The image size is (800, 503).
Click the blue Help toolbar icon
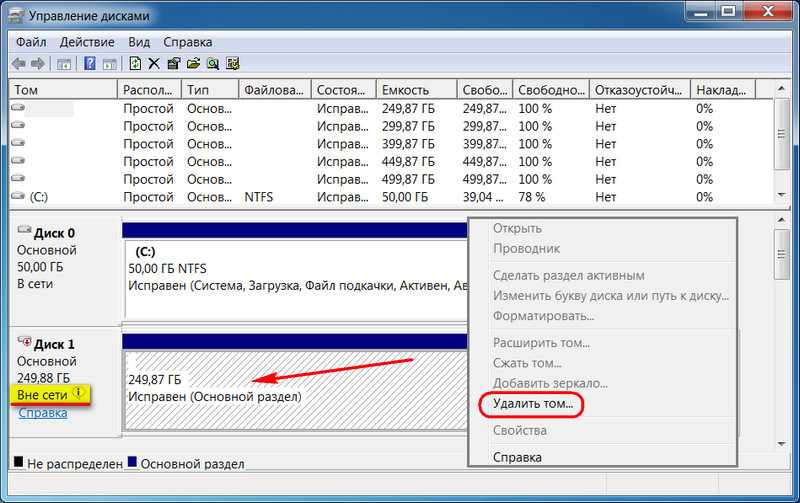[89, 64]
